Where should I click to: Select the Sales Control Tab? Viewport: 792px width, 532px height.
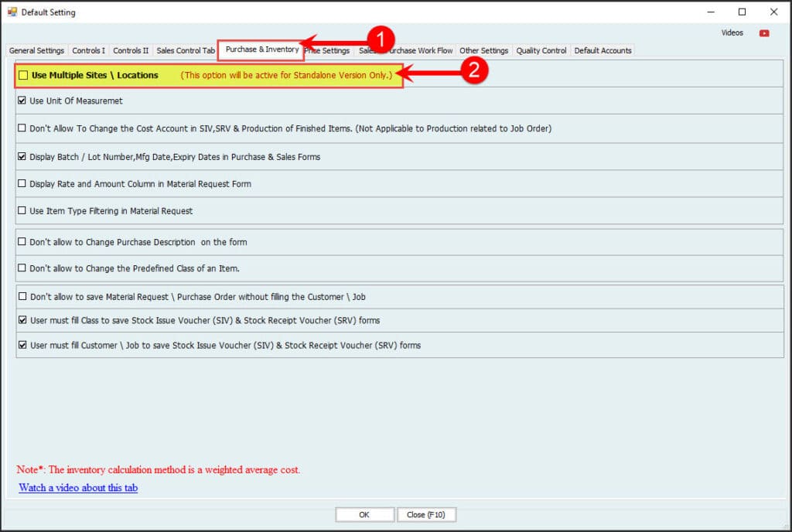[x=186, y=51]
